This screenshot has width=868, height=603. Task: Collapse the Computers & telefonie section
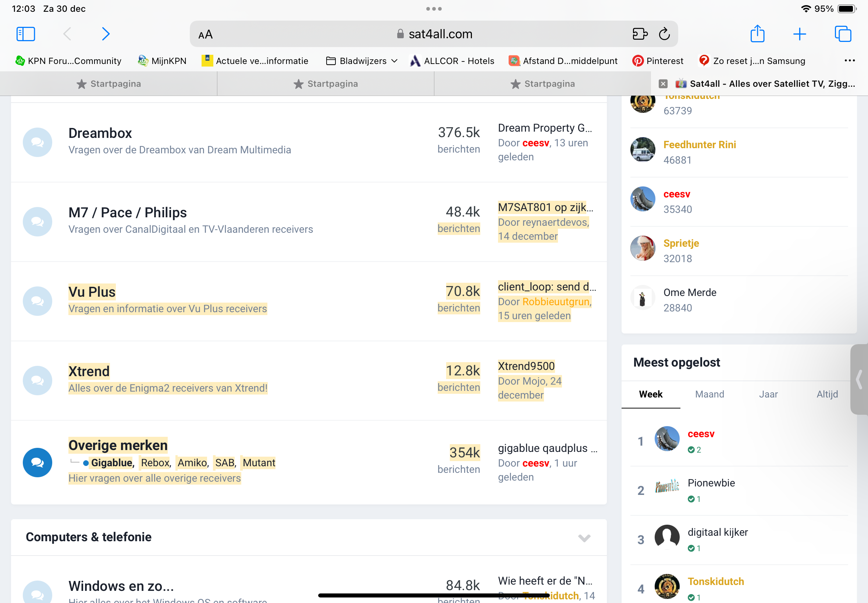(584, 538)
